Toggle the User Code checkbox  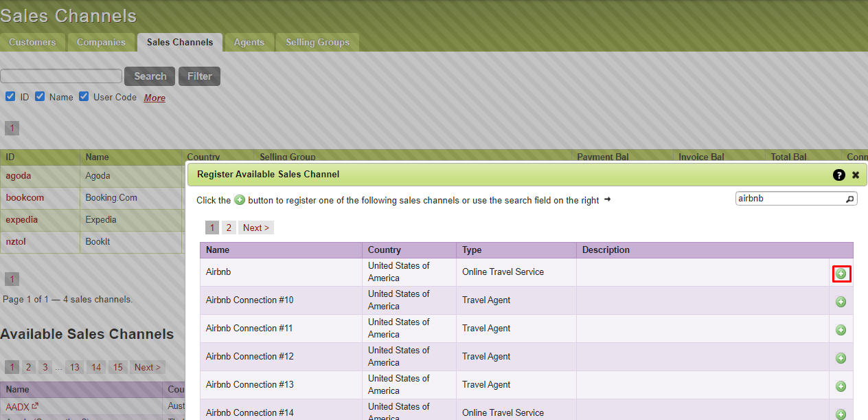84,96
